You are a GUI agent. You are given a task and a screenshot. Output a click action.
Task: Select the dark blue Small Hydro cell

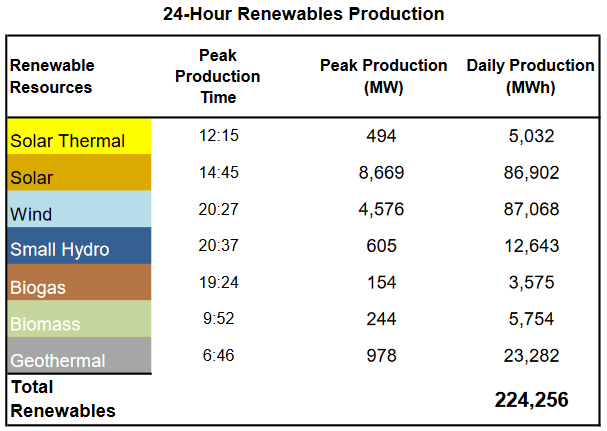(x=78, y=247)
